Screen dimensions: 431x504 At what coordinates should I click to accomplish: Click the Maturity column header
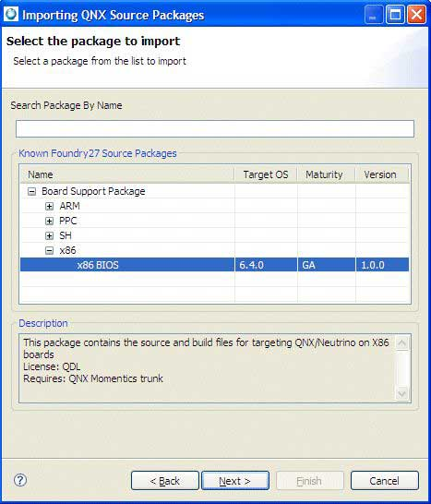click(326, 174)
